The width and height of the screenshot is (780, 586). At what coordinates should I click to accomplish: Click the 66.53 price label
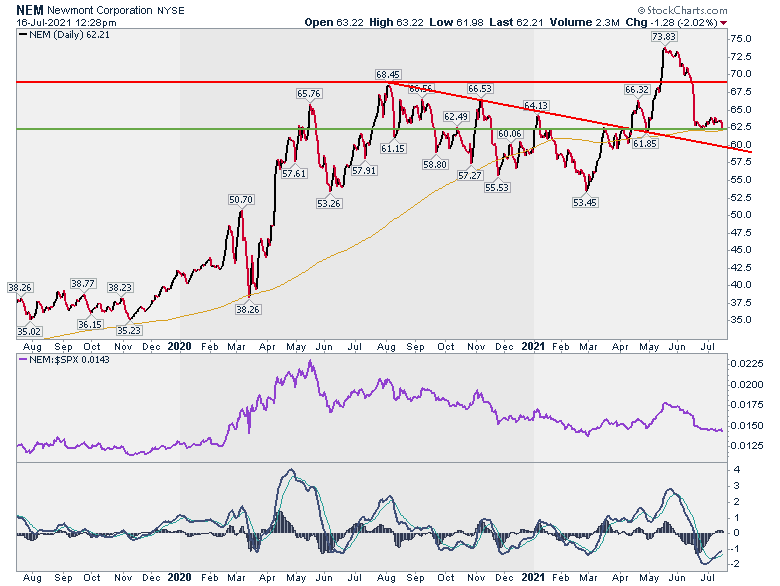[480, 89]
